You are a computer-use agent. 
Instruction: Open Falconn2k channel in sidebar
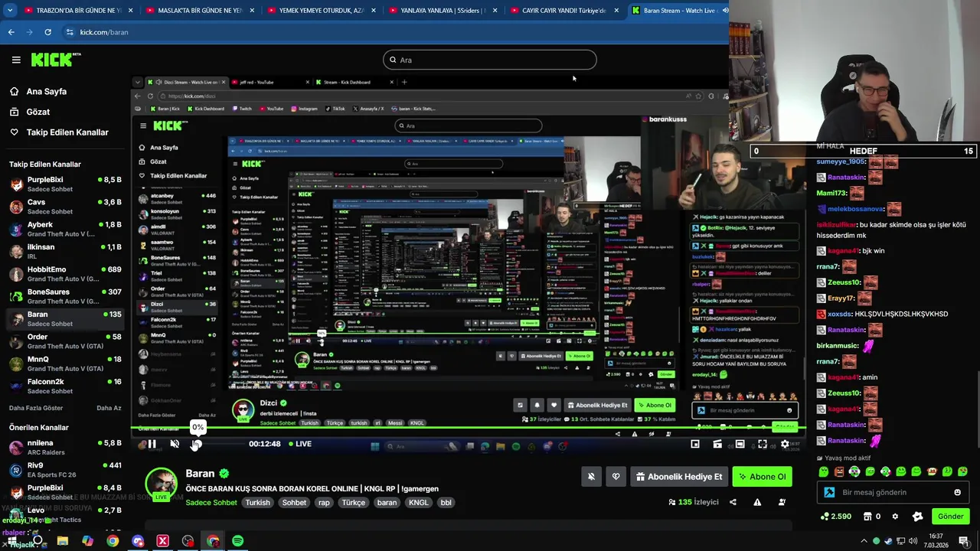(65, 386)
